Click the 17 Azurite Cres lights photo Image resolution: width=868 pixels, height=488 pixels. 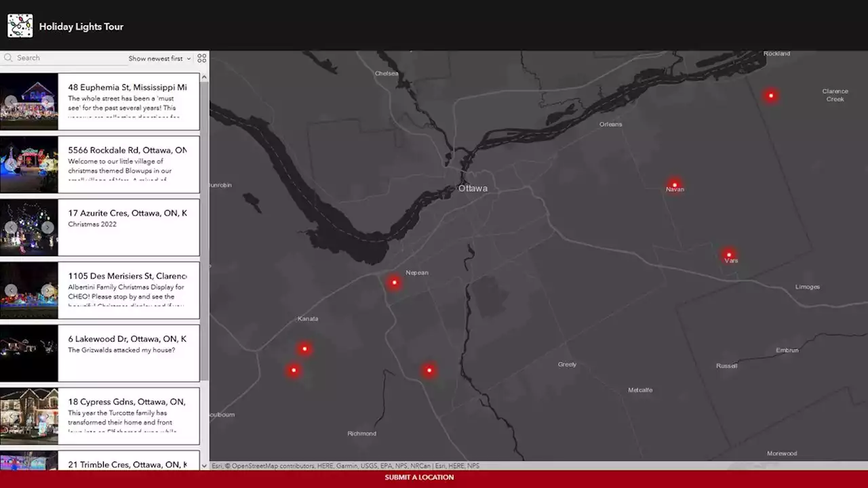click(x=29, y=228)
